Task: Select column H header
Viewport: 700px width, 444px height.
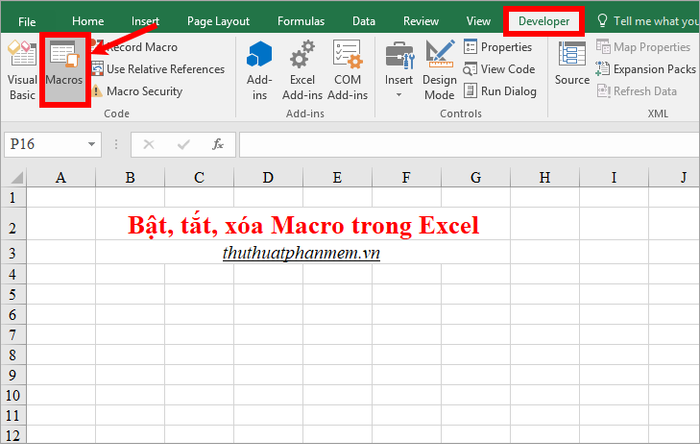Action: 545,178
